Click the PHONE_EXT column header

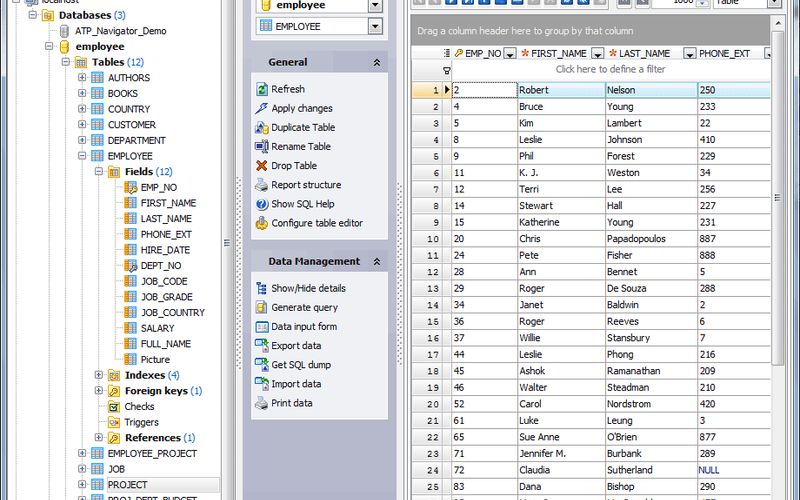pos(724,54)
